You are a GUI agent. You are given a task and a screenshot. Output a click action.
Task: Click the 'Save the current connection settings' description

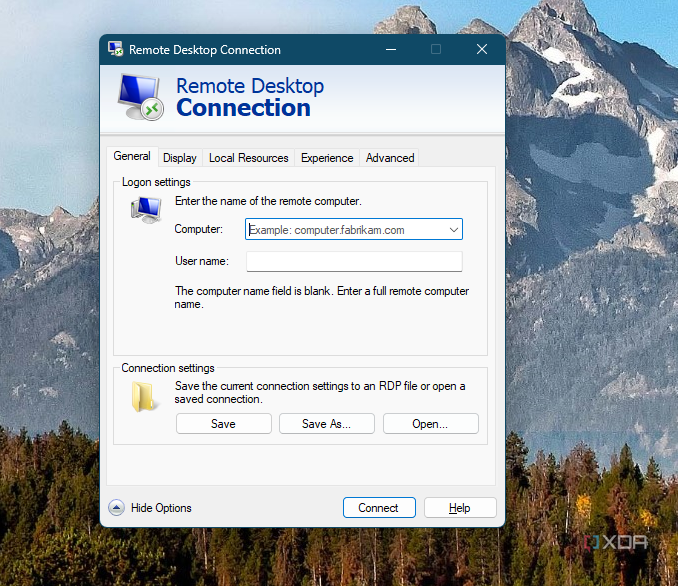tap(320, 392)
